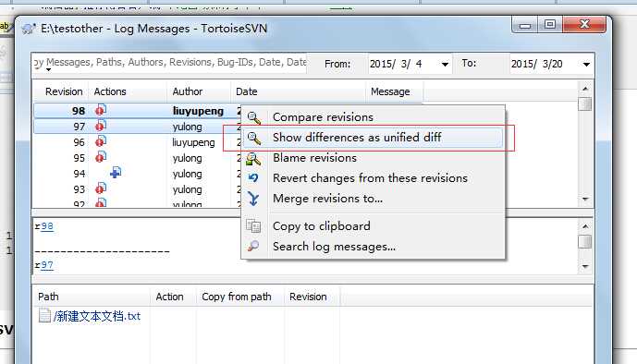Open the /新建文本文档.txt changed path
Viewport: 637px width, 364px height.
coord(97,316)
